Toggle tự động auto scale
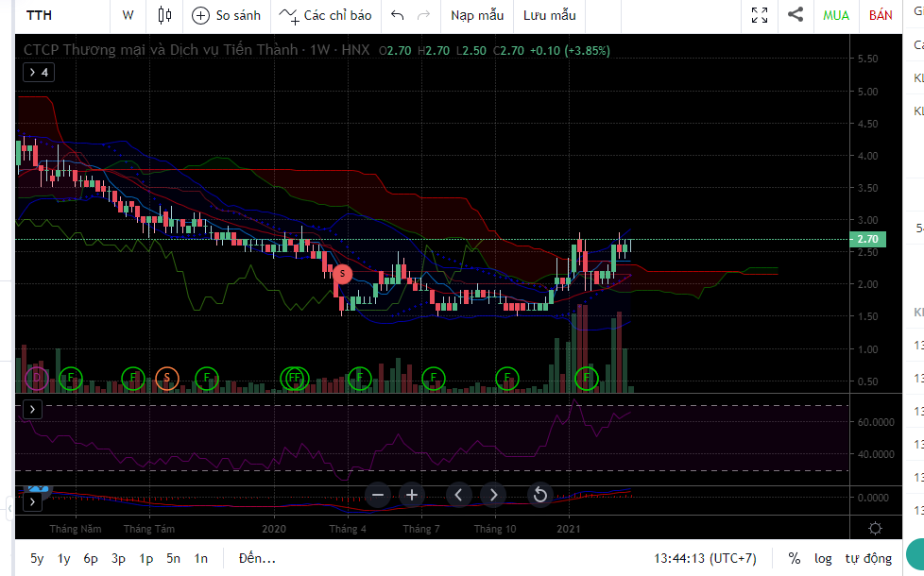Viewport: 924px width, 576px height. click(x=867, y=558)
